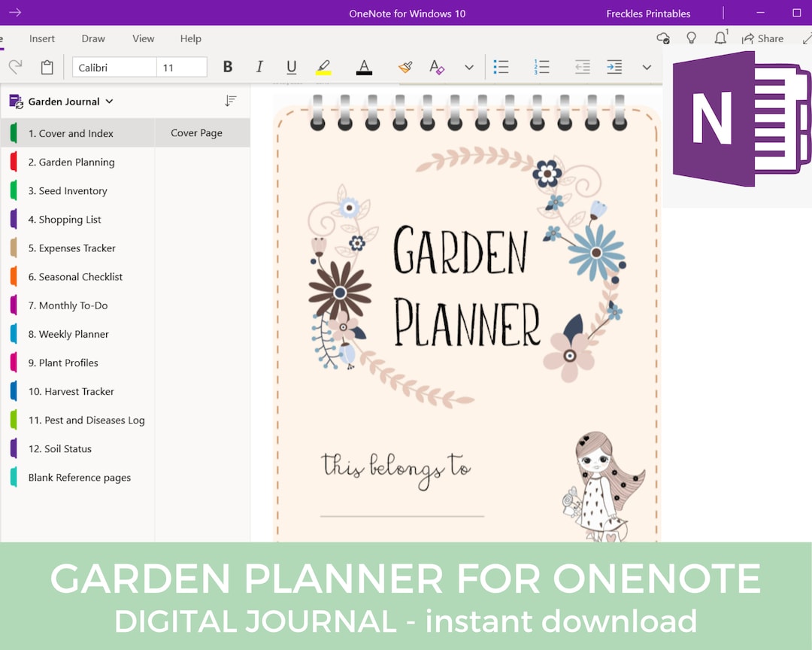Check sync status via cloud icon
The image size is (812, 650).
[663, 38]
